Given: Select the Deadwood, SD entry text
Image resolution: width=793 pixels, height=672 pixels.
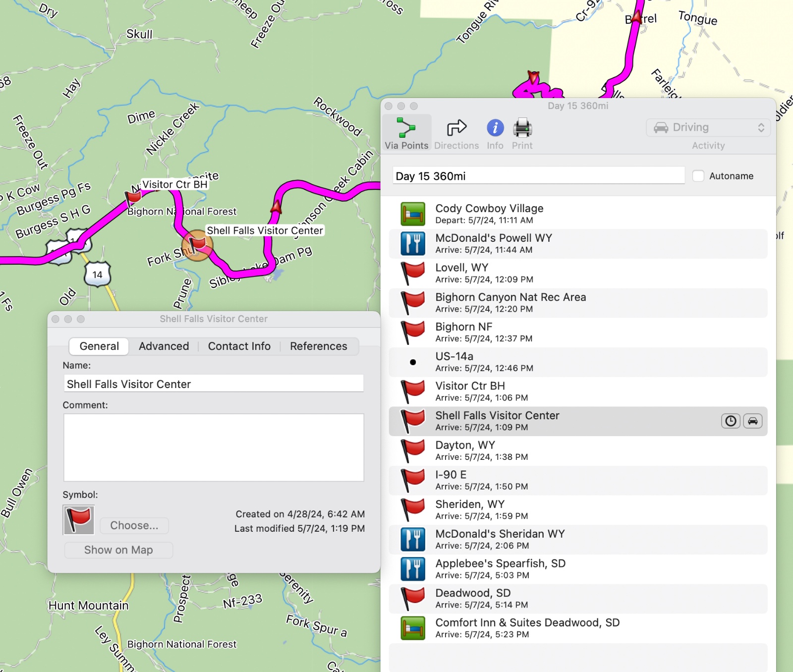Looking at the screenshot, I should [473, 593].
